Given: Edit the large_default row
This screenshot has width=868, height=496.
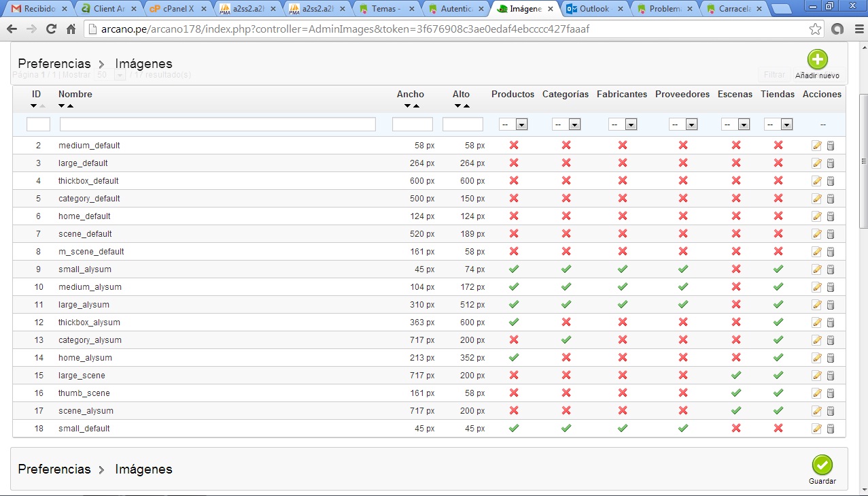Looking at the screenshot, I should point(817,163).
